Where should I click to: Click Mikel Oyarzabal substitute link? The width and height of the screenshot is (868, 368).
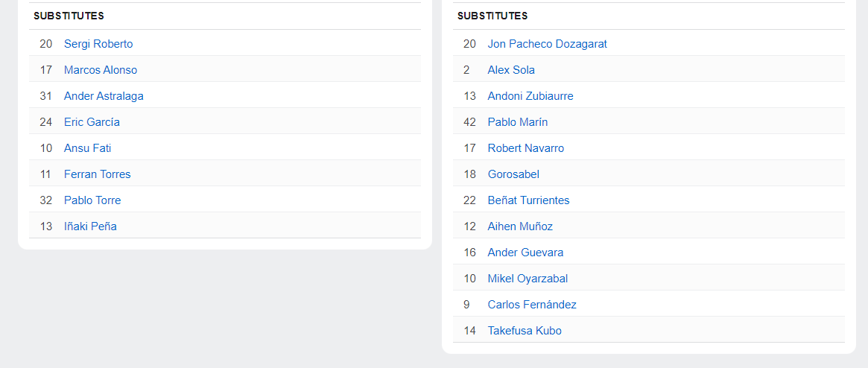528,279
